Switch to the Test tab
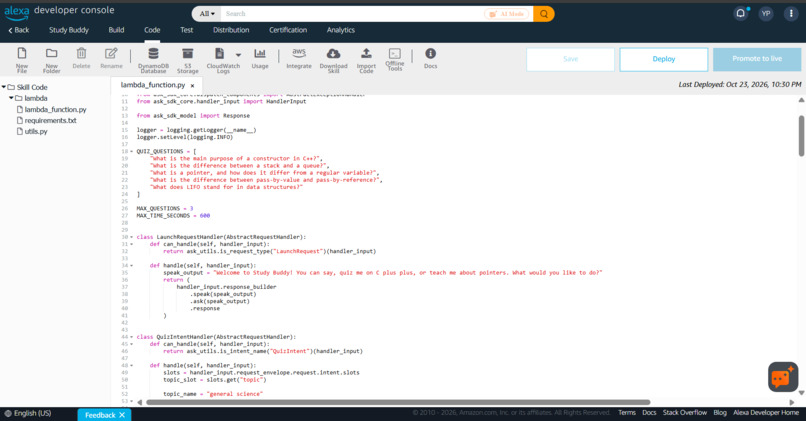This screenshot has height=421, width=806. (187, 30)
